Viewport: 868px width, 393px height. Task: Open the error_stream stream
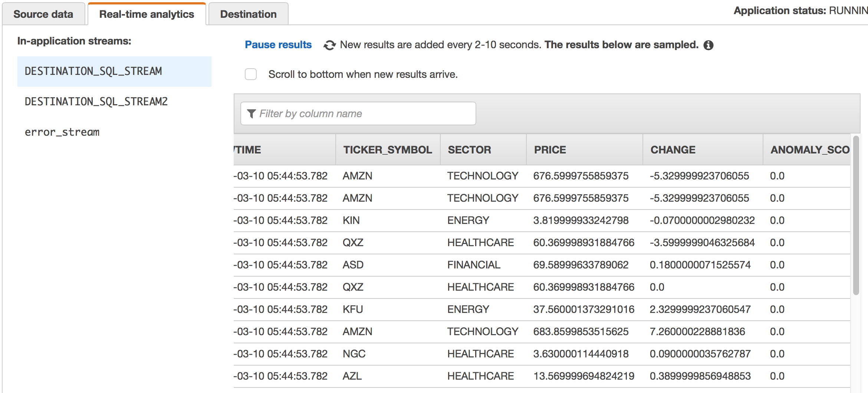click(x=62, y=132)
